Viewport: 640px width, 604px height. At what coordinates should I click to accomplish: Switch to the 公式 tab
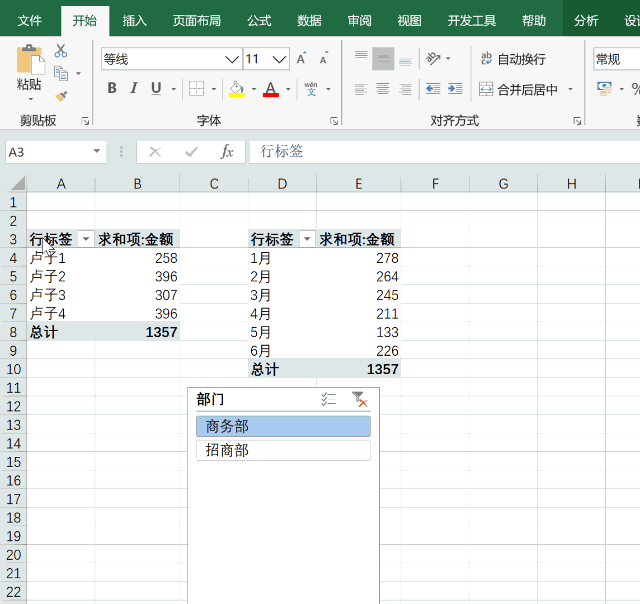pyautogui.click(x=259, y=20)
